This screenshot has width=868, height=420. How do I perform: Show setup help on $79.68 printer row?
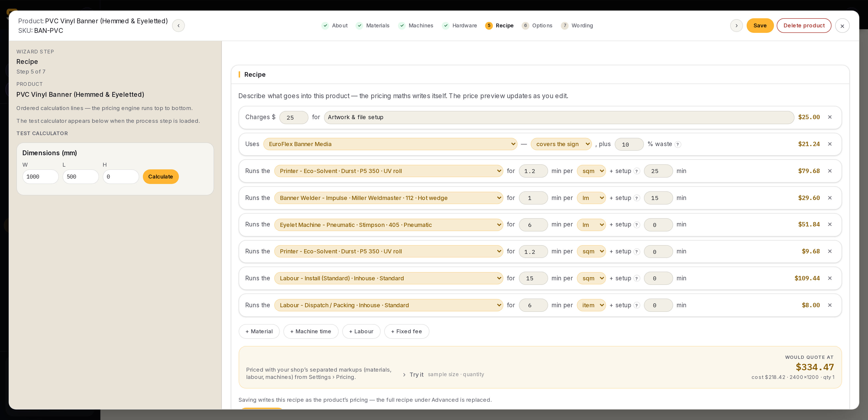[637, 171]
